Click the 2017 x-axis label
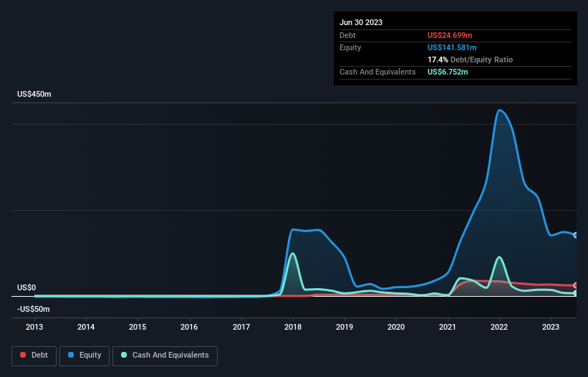The width and height of the screenshot is (588, 377). [x=241, y=327]
